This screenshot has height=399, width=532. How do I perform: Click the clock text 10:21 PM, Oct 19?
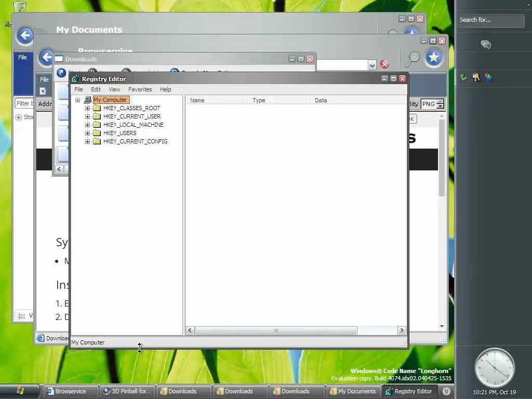tap(495, 392)
